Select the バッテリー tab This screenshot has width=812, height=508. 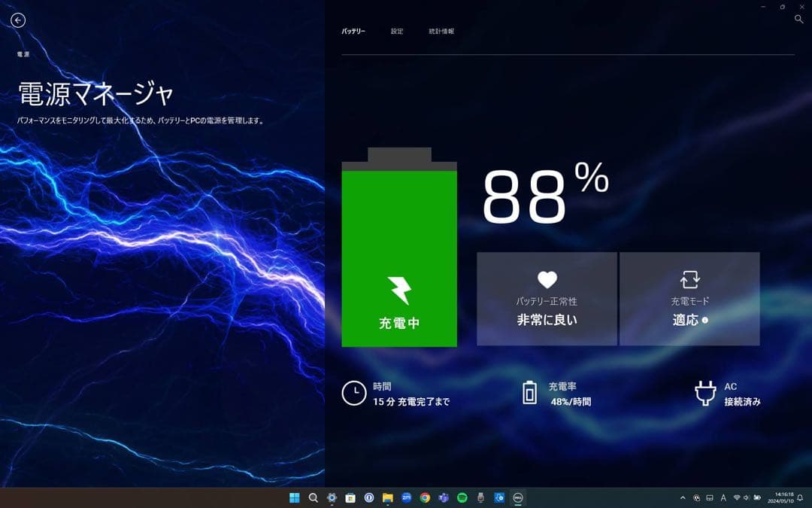353,31
